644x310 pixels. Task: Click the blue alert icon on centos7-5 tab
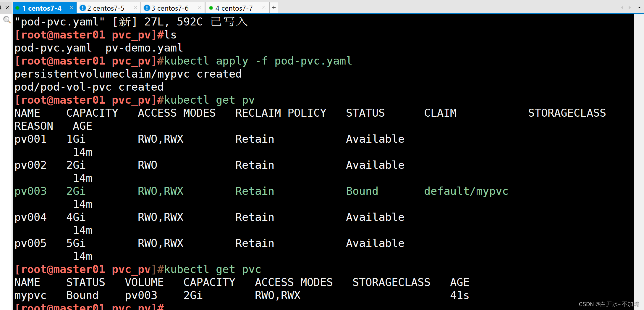tap(82, 8)
